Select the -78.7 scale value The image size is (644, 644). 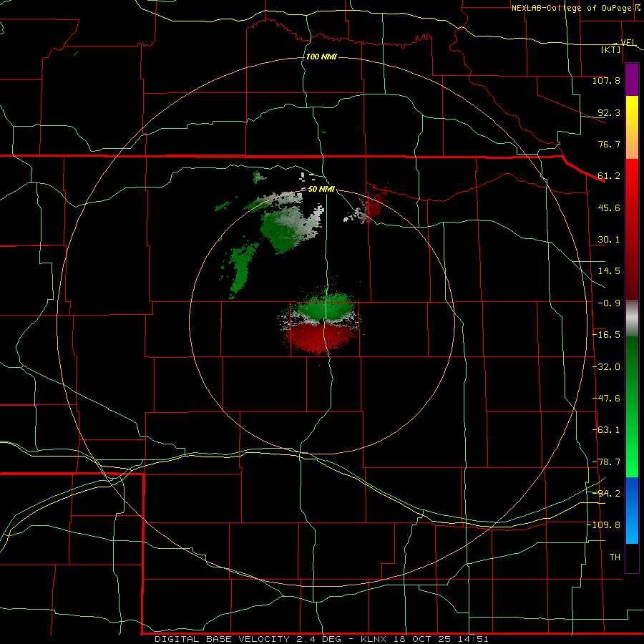pos(606,462)
